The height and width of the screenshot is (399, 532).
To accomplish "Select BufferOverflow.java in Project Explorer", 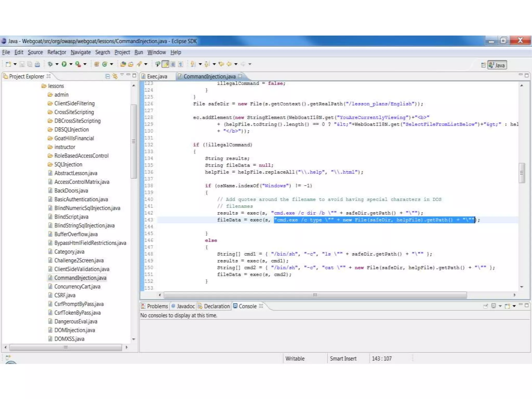I will coord(76,234).
